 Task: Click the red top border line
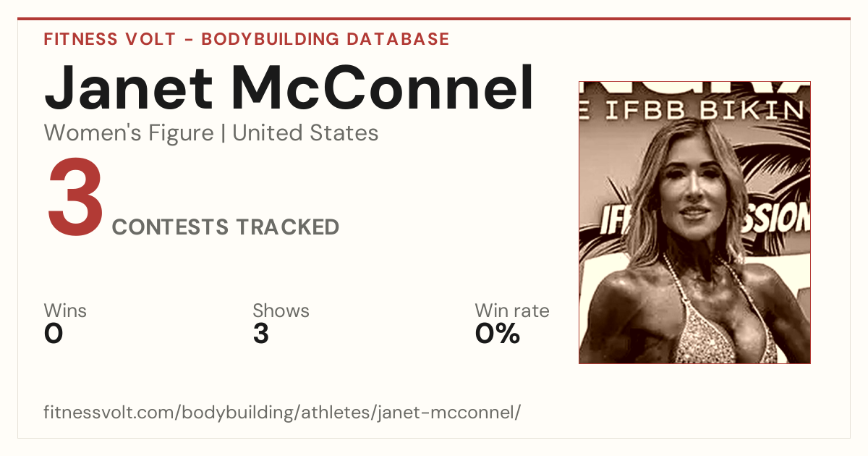click(434, 19)
